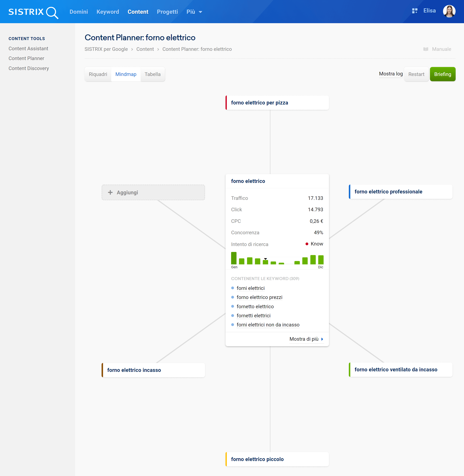The image size is (464, 476).
Task: Open the Keyword menu
Action: 108,12
